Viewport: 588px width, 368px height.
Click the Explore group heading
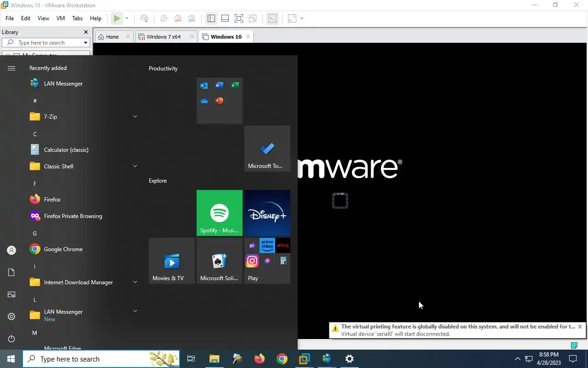[x=158, y=181]
